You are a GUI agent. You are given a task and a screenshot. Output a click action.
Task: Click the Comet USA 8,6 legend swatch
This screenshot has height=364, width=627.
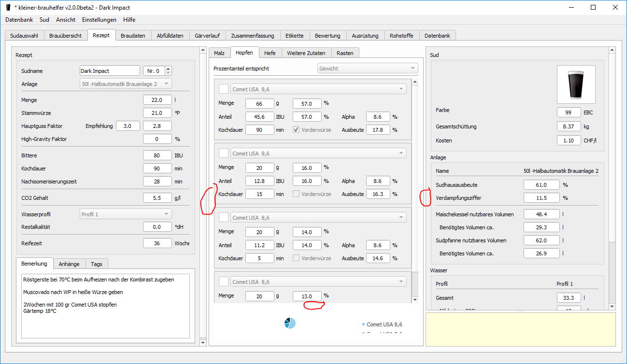tap(363, 324)
